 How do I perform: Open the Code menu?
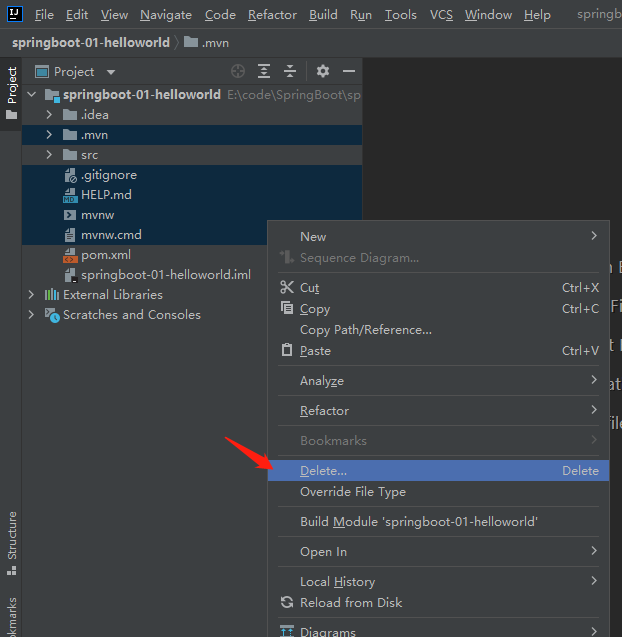pyautogui.click(x=220, y=15)
